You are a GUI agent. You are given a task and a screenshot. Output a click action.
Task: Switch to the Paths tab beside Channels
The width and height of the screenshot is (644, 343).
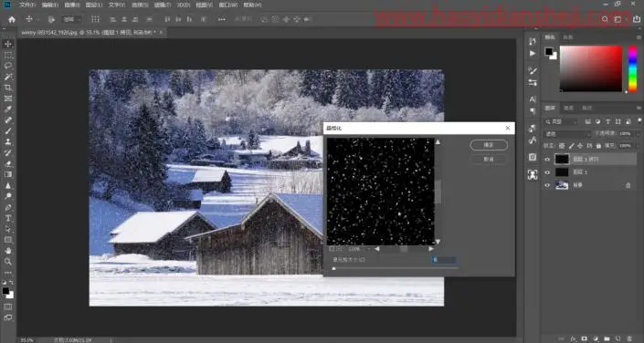click(587, 108)
